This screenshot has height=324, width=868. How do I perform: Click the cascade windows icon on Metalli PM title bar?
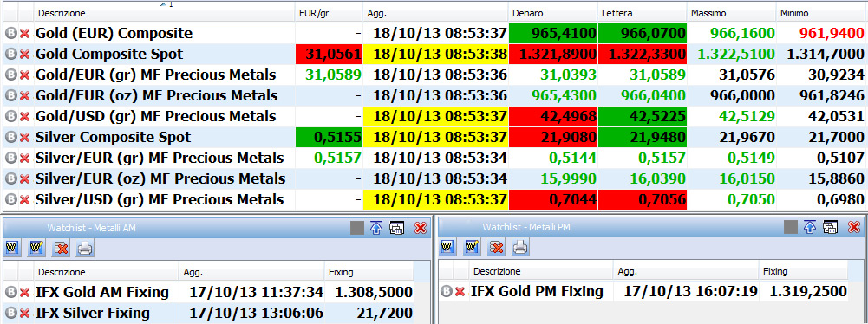tap(830, 227)
